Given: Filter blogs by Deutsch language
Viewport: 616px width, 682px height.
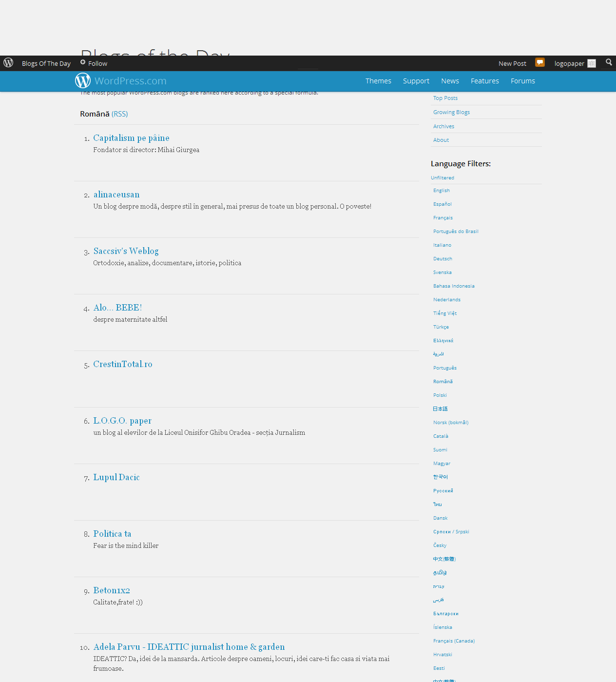Looking at the screenshot, I should [443, 259].
